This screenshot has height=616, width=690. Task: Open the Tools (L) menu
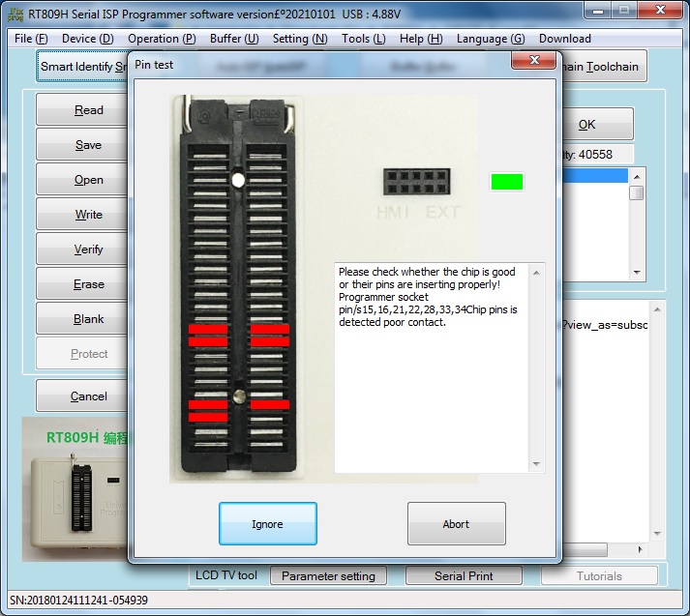(364, 39)
